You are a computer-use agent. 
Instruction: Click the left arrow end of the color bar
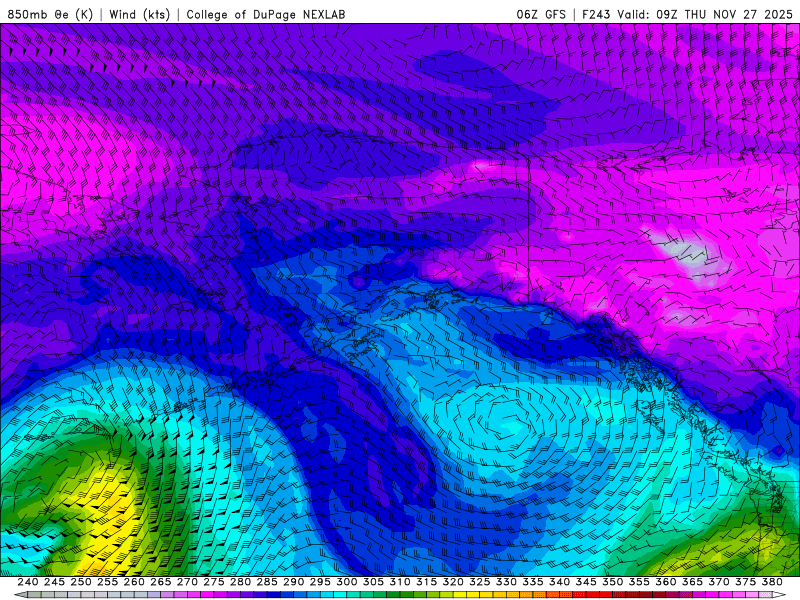tap(20, 594)
